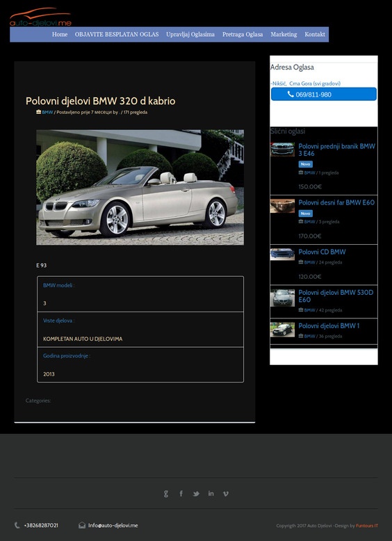Click thumbnail of prednji branik BMW 3 E46
392x541 pixels.
coord(282,150)
